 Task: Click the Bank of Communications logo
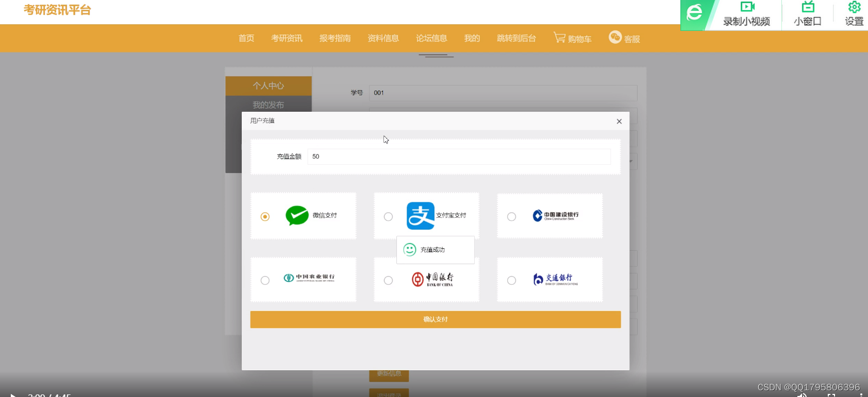click(556, 279)
